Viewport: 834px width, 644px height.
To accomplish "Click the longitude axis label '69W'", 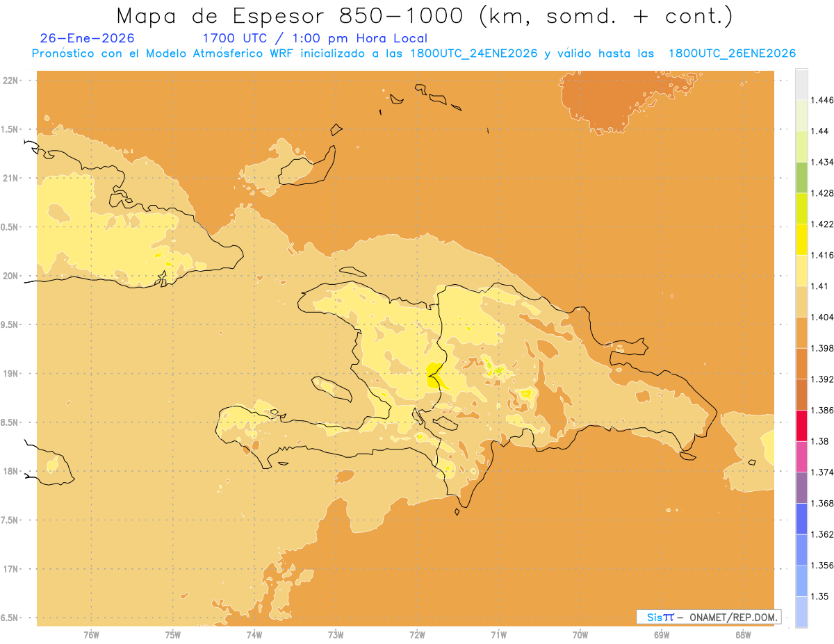I will tap(662, 635).
